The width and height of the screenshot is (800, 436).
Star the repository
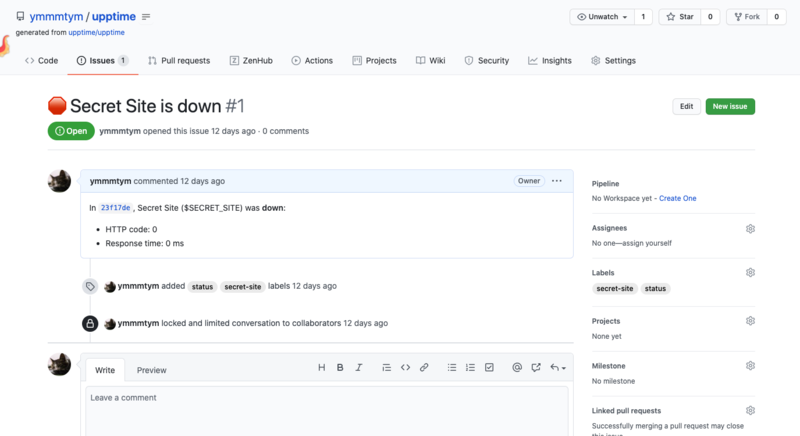[680, 17]
